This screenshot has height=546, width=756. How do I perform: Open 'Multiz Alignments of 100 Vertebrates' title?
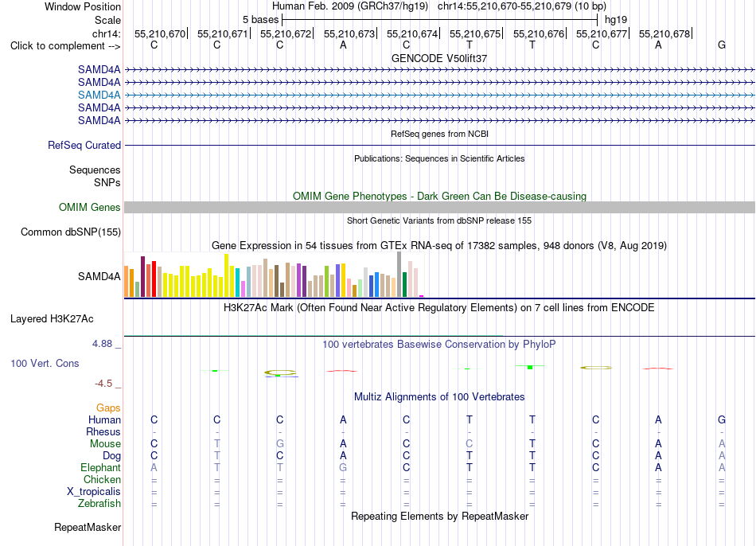(439, 397)
